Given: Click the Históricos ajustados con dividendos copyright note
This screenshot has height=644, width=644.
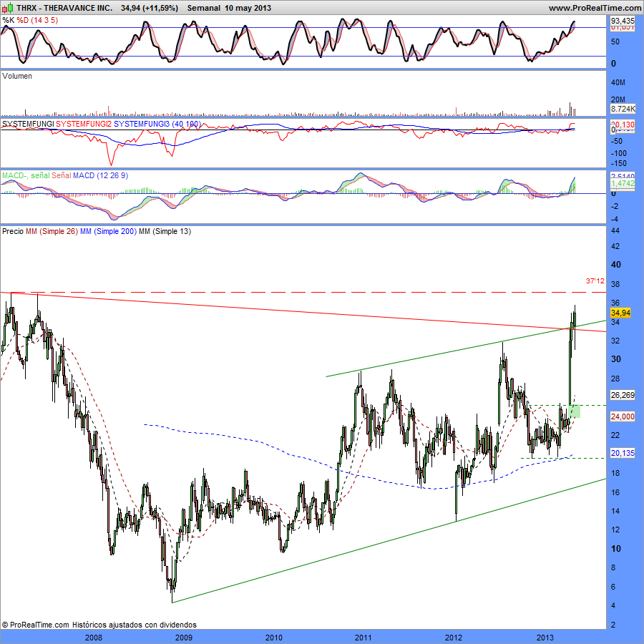Looking at the screenshot, I should pos(135,625).
